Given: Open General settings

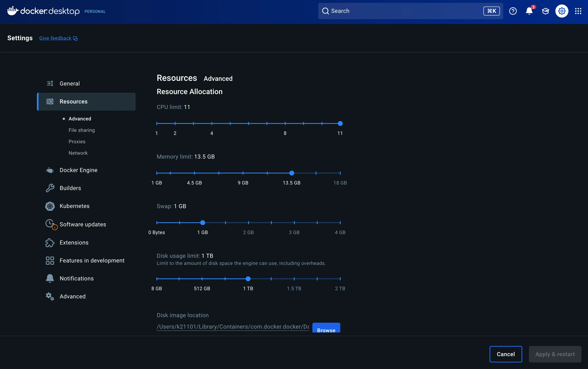Looking at the screenshot, I should click(86, 83).
